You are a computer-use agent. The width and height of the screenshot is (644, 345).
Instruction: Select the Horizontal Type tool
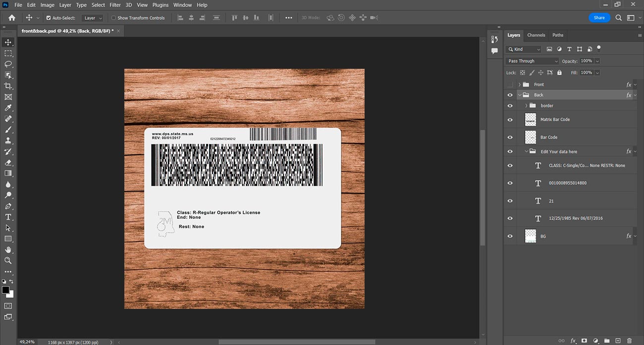click(8, 217)
